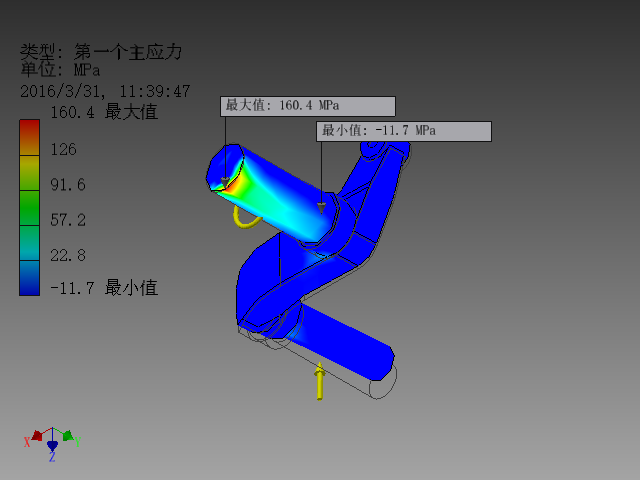Click the X axis red arrow of the triad

[x=37, y=436]
